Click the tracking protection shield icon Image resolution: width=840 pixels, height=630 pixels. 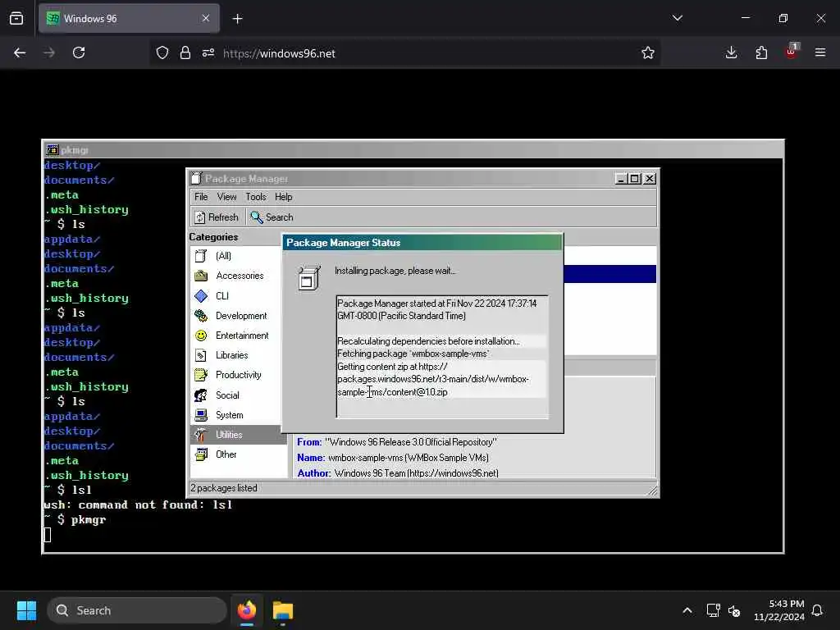coord(162,53)
